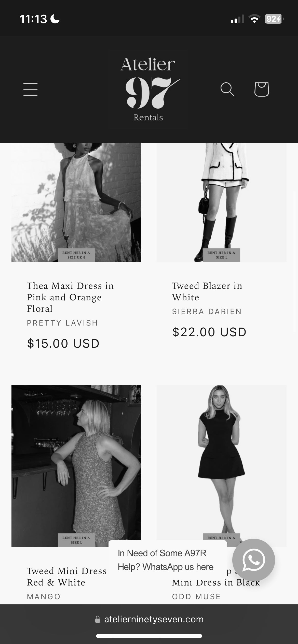Open the hamburger navigation menu
The image size is (298, 644).
(x=30, y=89)
